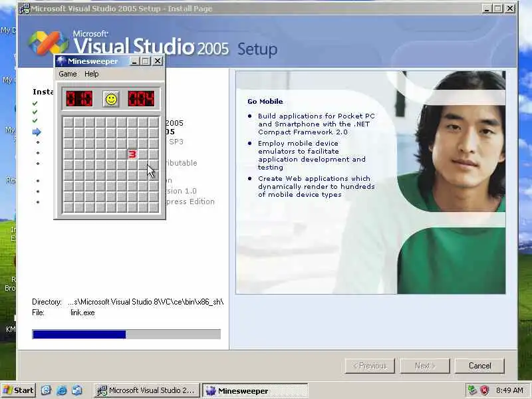Open the Windows Start menu
The width and height of the screenshot is (532, 399).
click(18, 390)
